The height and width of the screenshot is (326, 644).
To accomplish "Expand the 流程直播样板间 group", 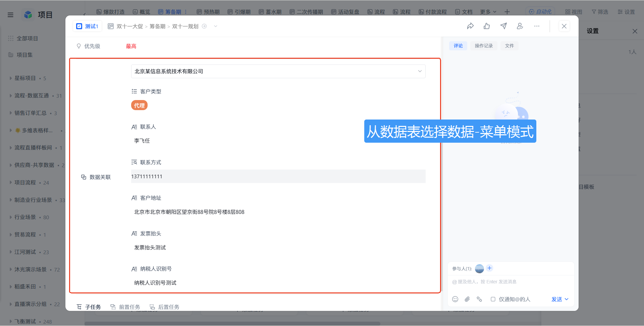I will coord(11,147).
